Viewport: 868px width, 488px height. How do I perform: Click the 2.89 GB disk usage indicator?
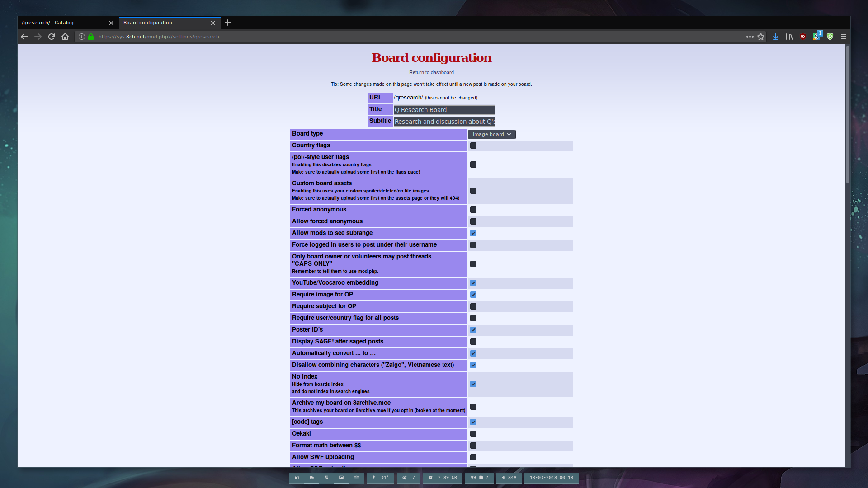click(443, 478)
